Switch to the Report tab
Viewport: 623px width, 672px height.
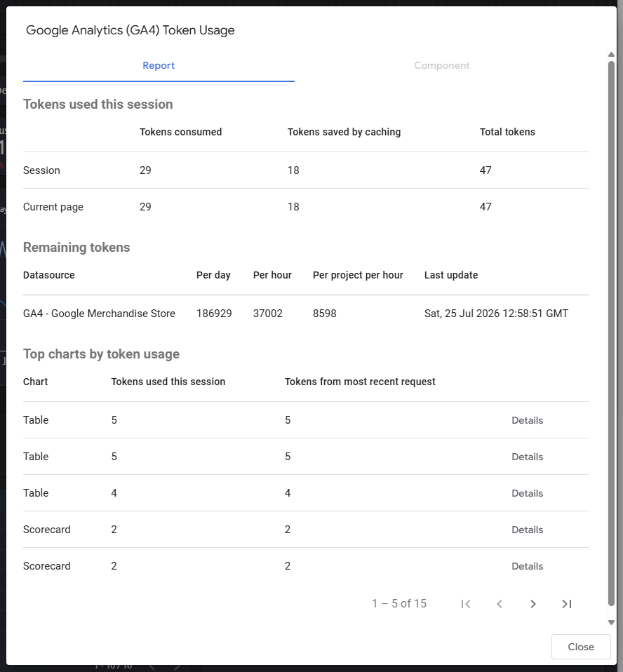[159, 65]
